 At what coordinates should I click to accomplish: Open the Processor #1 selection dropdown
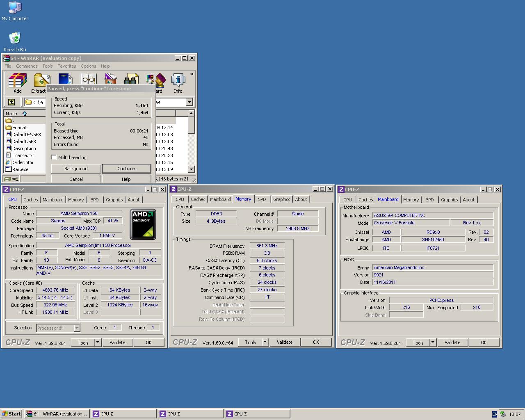[x=77, y=328]
